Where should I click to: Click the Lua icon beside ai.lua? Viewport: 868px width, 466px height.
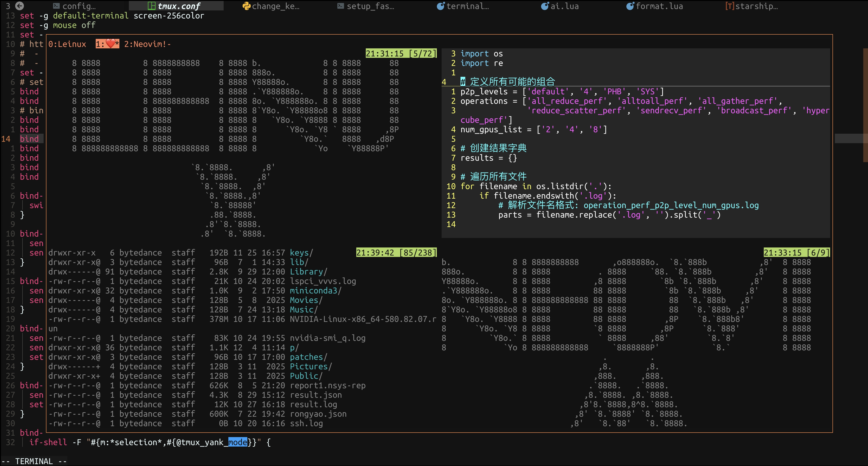[545, 6]
